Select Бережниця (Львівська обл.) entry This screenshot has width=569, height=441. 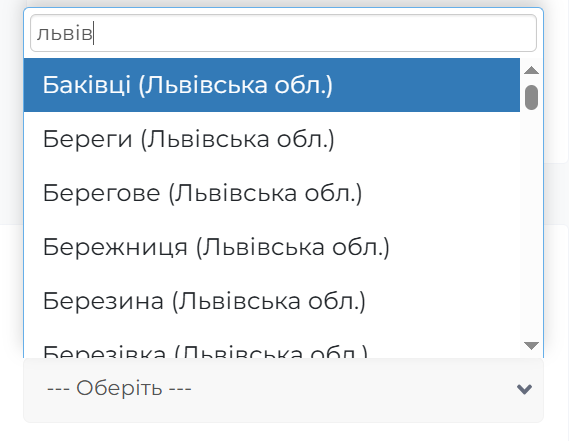(x=272, y=247)
